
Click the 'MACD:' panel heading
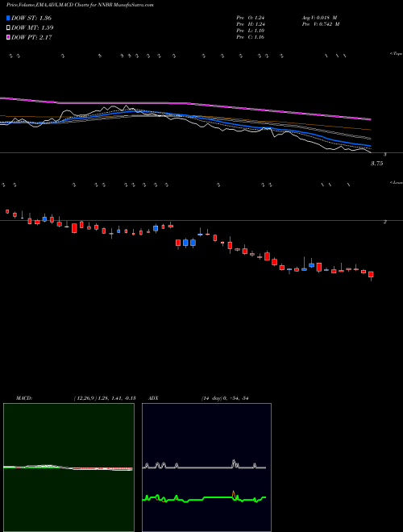(x=23, y=398)
